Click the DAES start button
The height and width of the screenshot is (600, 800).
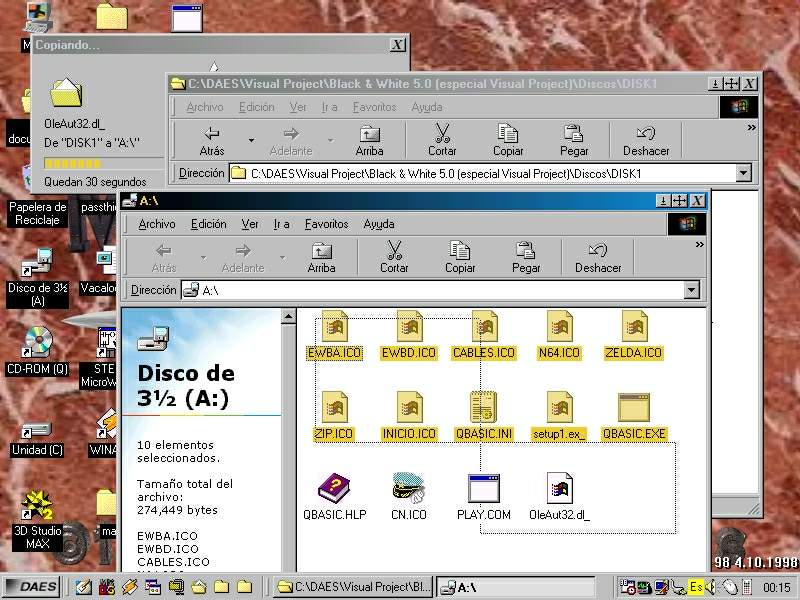31,587
